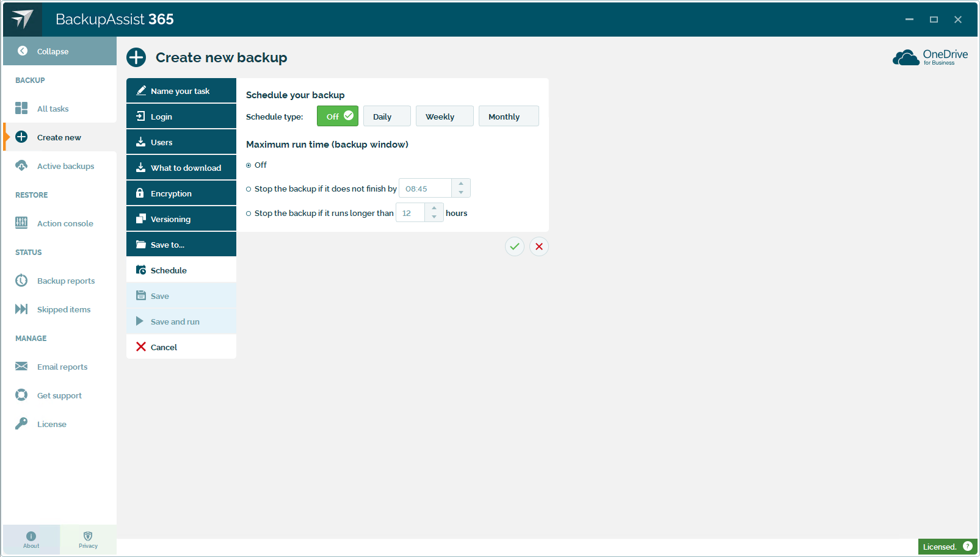980x557 pixels.
Task: Click the Save button in wizard
Action: 181,295
